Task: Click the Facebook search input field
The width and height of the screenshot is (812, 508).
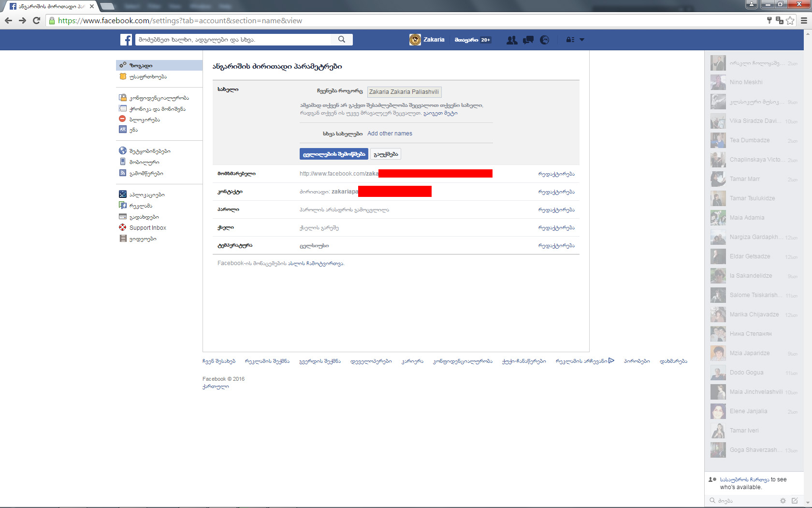Action: tap(234, 40)
